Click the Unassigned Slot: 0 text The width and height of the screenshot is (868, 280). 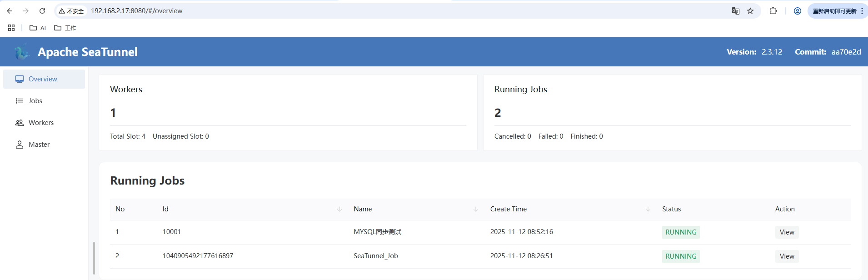click(x=181, y=136)
